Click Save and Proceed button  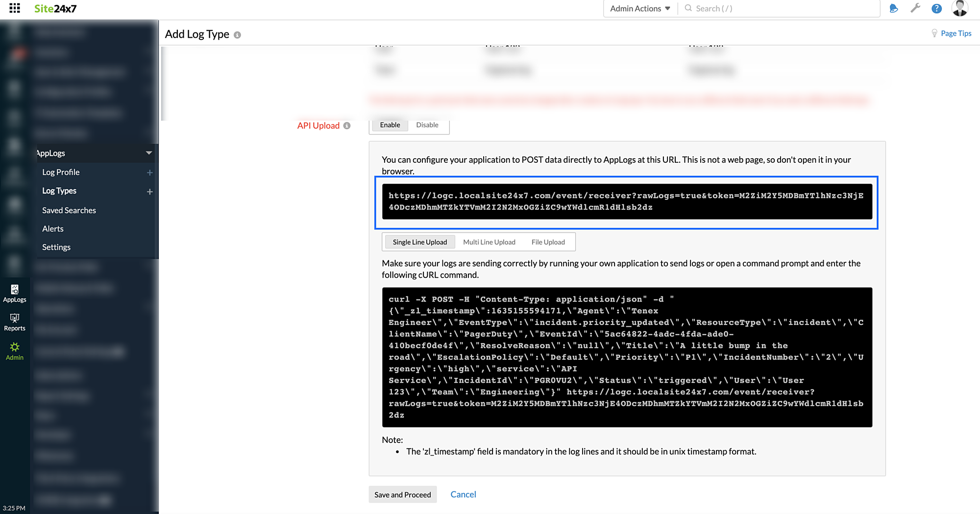(402, 494)
